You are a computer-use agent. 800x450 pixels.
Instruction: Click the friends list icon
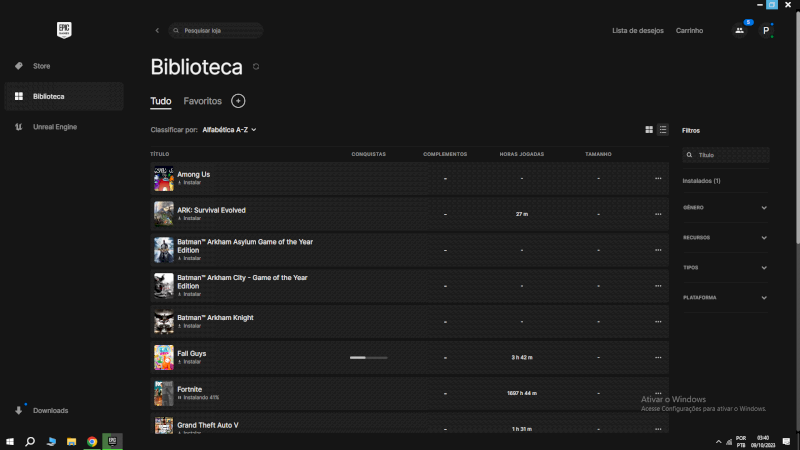(739, 31)
